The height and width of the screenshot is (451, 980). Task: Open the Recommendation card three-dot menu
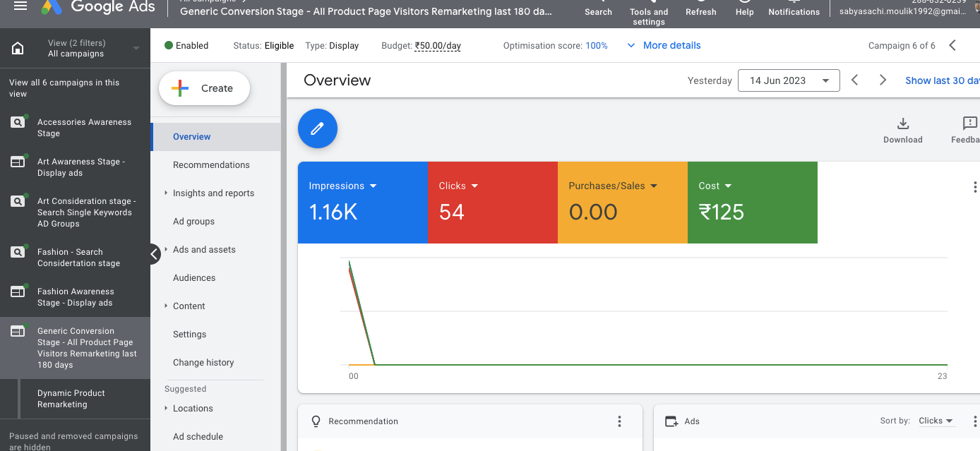pos(619,421)
